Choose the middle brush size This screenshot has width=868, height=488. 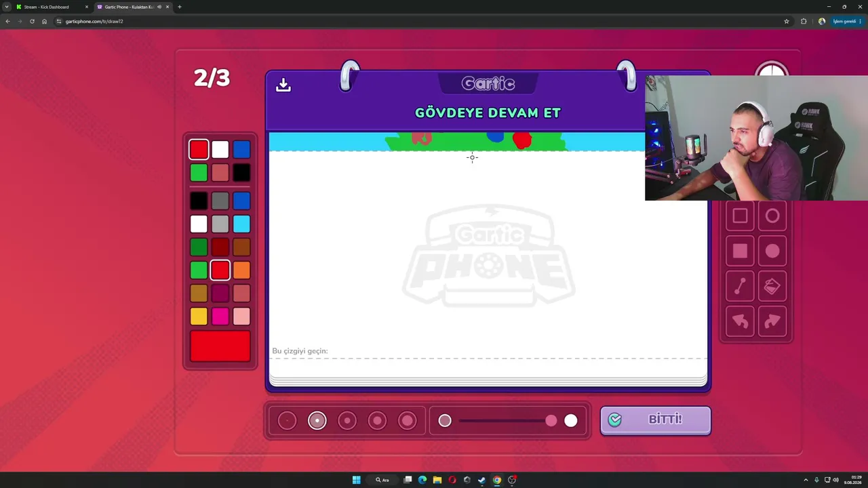[347, 421]
